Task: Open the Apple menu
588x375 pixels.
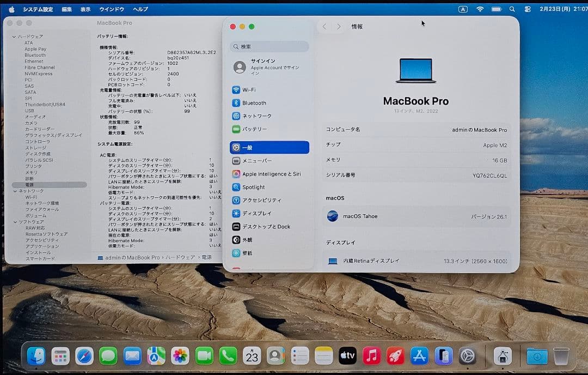Action: [11, 9]
